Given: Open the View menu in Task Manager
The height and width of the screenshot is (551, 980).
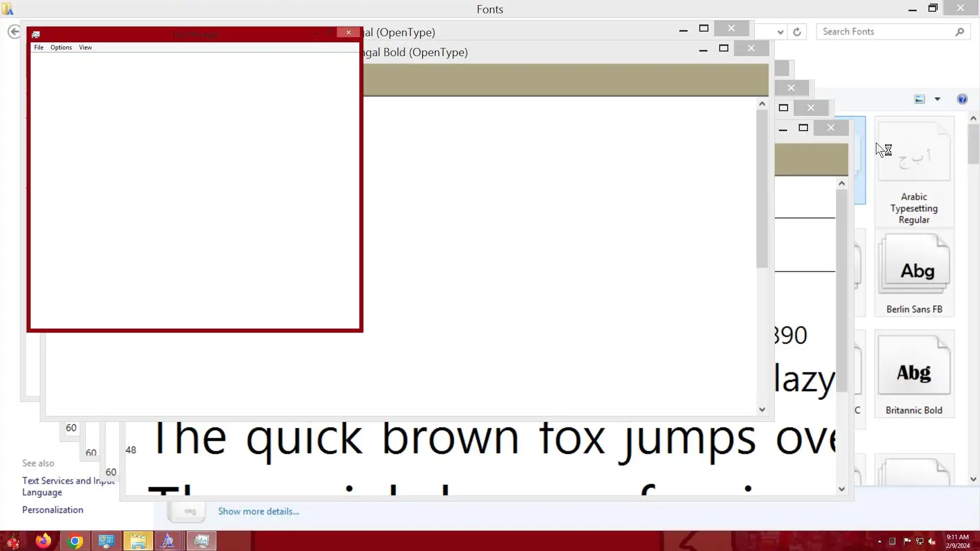Looking at the screenshot, I should click(85, 47).
